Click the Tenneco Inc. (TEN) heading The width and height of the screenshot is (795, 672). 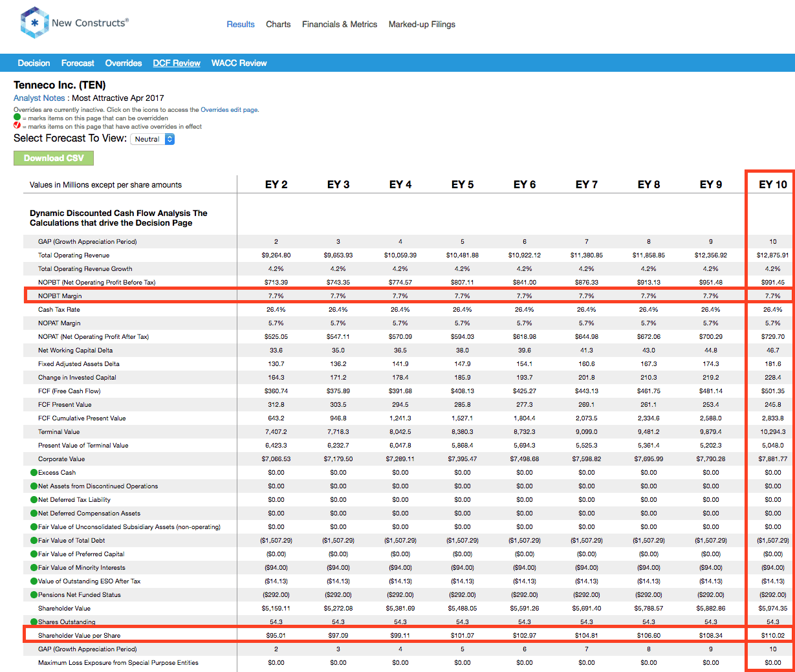coord(60,85)
